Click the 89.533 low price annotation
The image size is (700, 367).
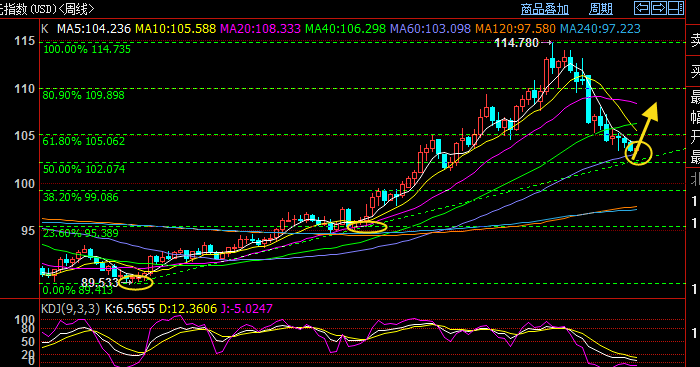click(x=100, y=283)
